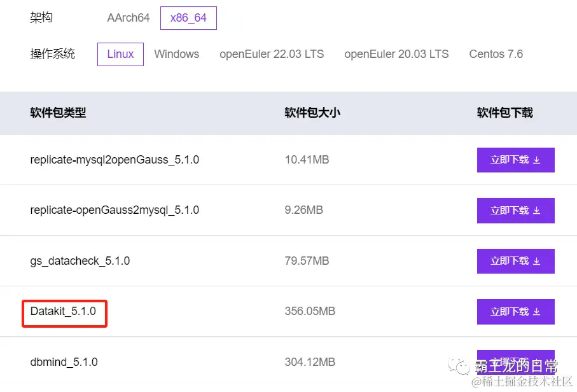Select Centos 7.6 operating system

tap(496, 54)
